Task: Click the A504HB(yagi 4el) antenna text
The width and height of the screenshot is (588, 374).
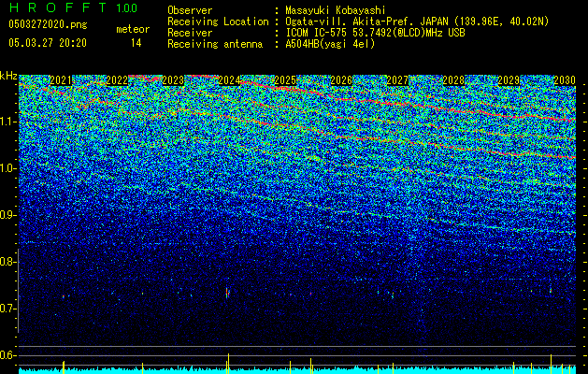Action: coord(330,44)
